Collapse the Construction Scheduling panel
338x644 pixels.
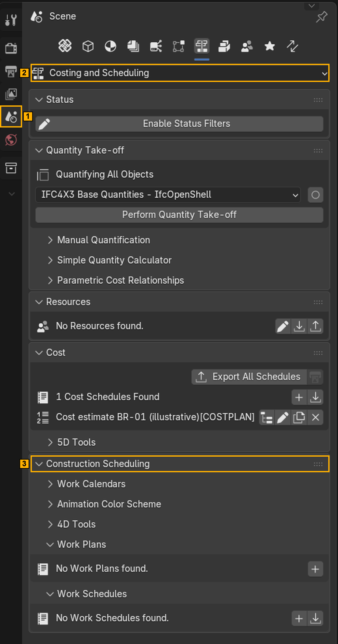click(180, 464)
